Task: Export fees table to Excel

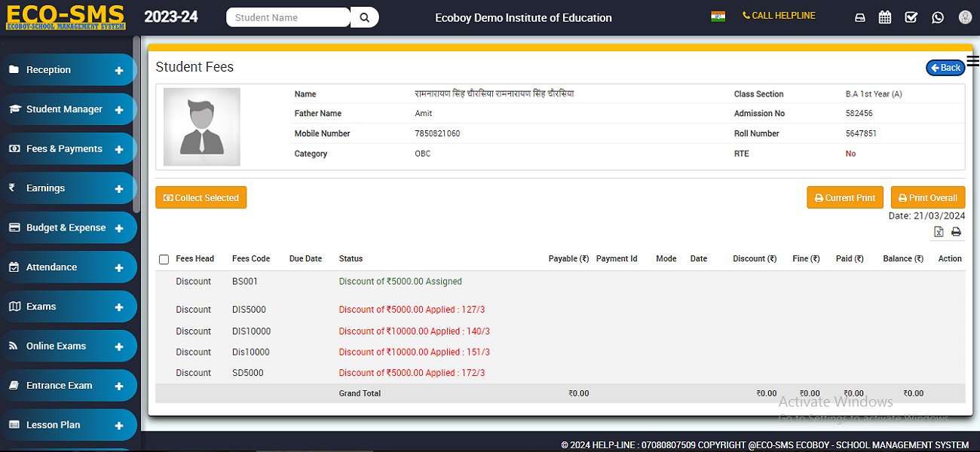Action: coord(939,232)
